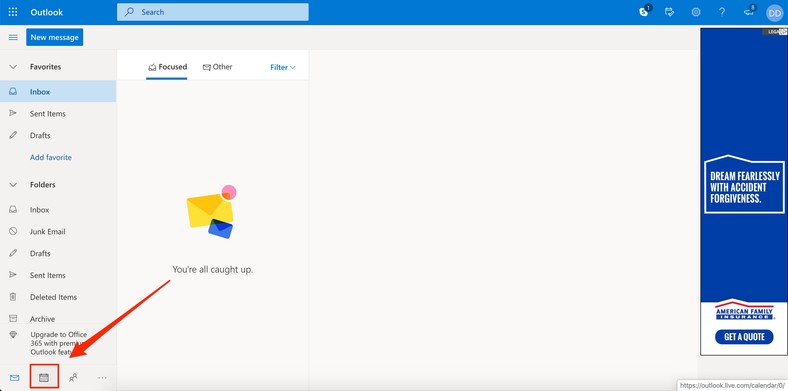
Task: Open the Filter dropdown
Action: 283,67
